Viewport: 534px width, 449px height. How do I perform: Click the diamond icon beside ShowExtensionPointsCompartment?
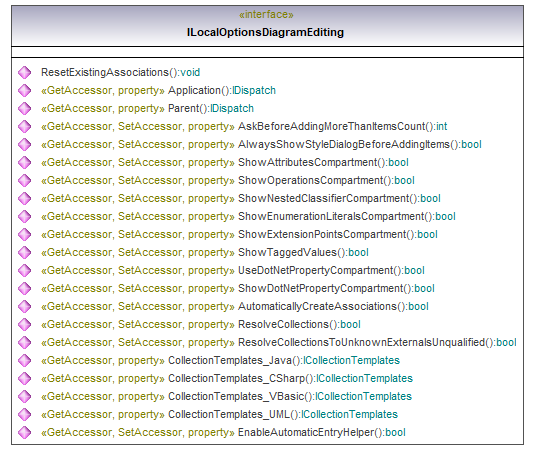click(x=25, y=234)
